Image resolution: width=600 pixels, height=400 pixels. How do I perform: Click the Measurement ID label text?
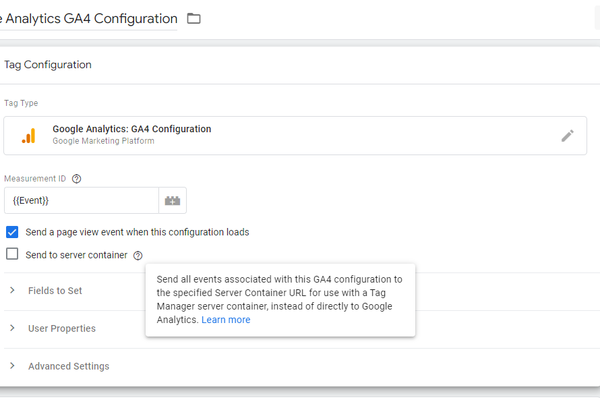pos(35,179)
